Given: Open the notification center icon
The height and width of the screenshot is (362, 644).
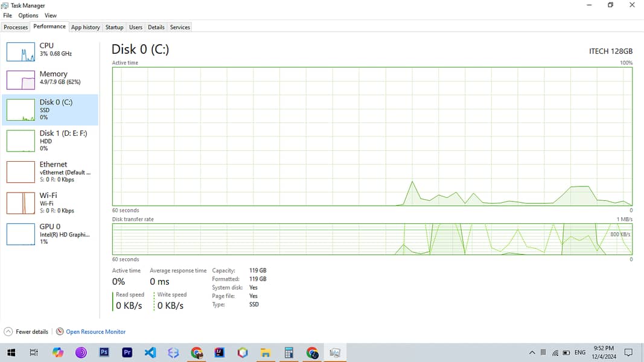Looking at the screenshot, I should pyautogui.click(x=628, y=352).
